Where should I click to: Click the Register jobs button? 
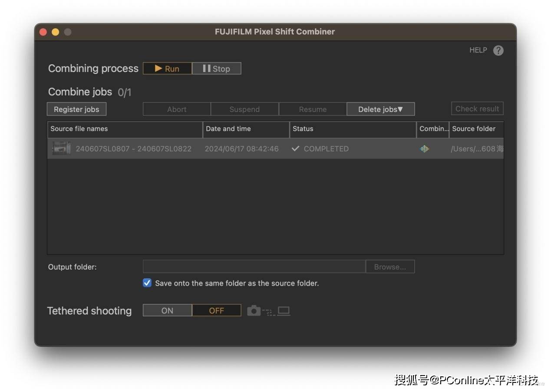tap(76, 109)
